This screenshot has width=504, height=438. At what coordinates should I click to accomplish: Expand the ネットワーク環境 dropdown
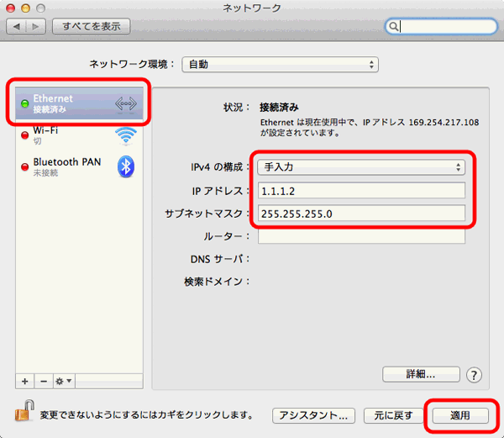pos(281,64)
